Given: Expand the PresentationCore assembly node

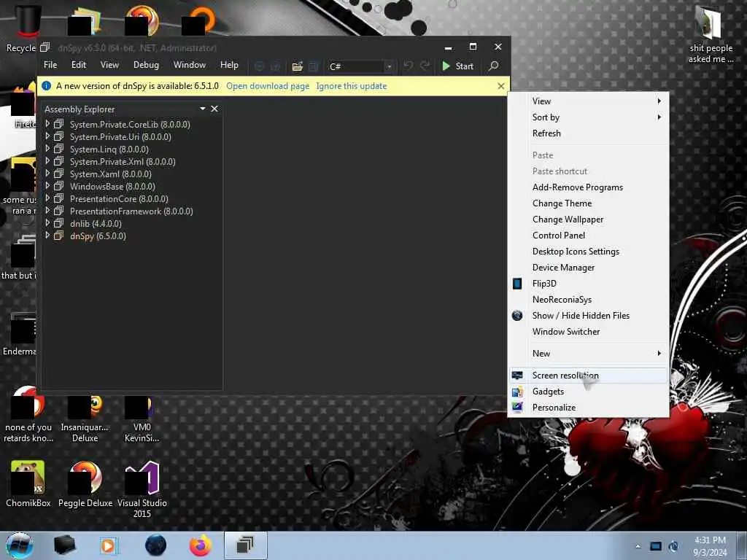Looking at the screenshot, I should 47,198.
